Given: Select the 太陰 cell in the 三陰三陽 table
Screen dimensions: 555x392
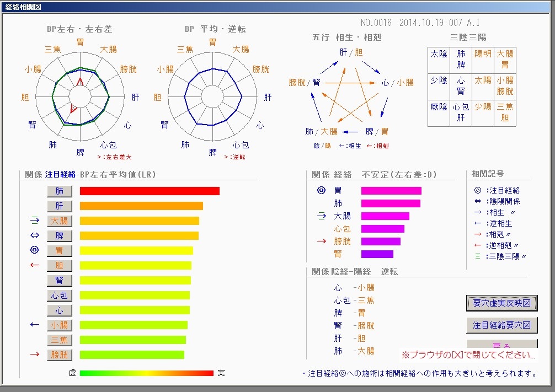Looking at the screenshot, I should click(x=439, y=54).
